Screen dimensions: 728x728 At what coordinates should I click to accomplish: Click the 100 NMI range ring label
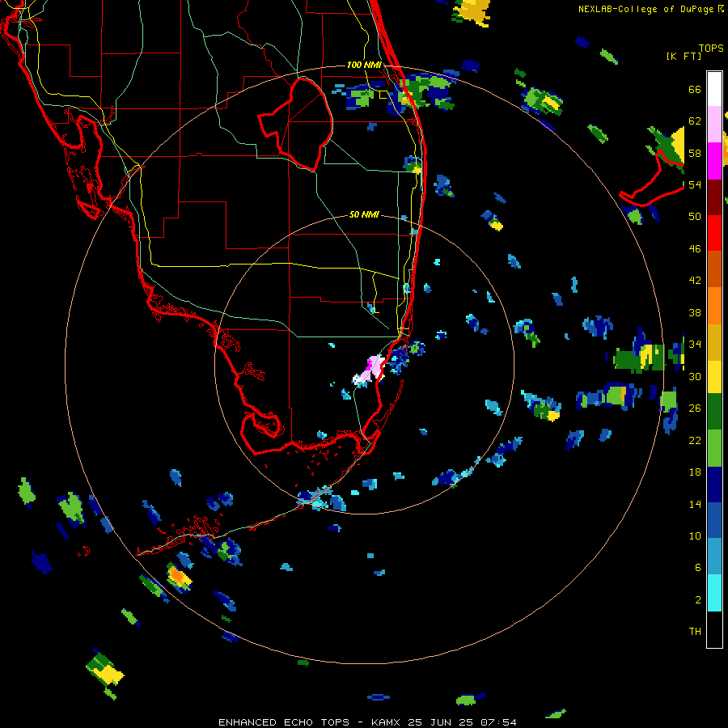point(364,65)
